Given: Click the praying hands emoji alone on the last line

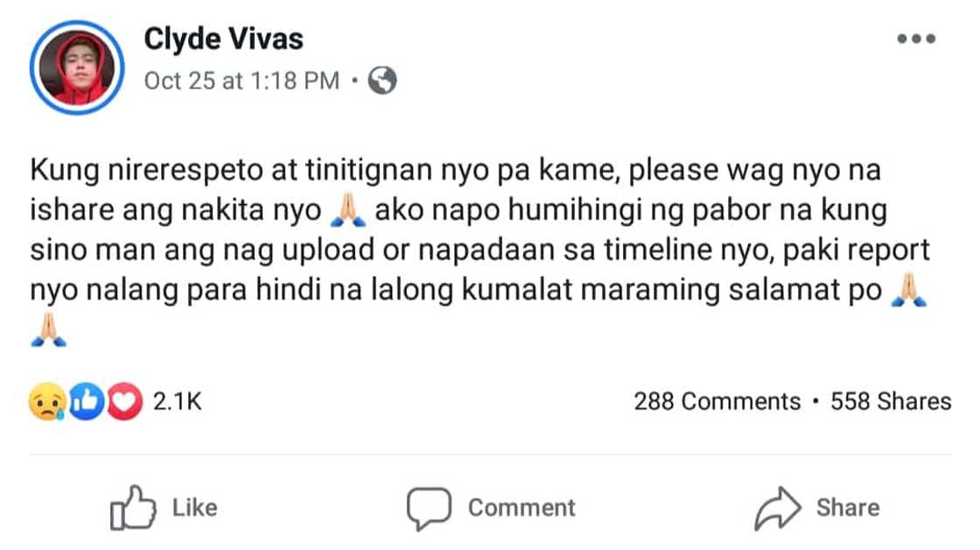Looking at the screenshot, I should pyautogui.click(x=48, y=331).
